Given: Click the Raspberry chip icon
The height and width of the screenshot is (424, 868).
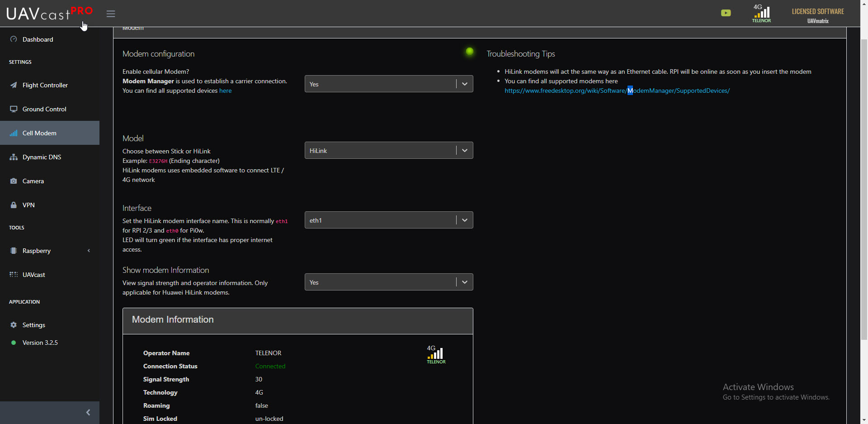Looking at the screenshot, I should (14, 251).
